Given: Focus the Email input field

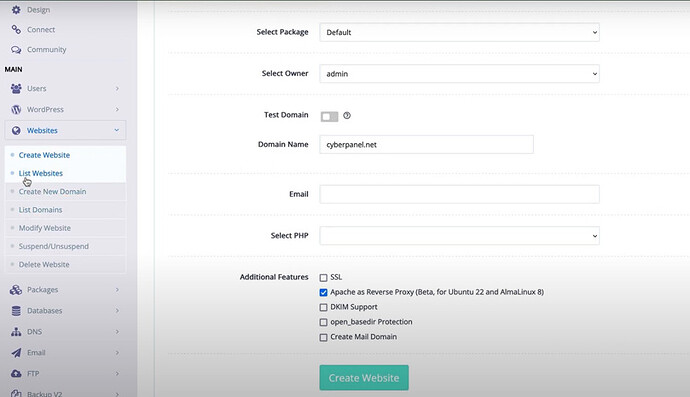Looking at the screenshot, I should 459,194.
